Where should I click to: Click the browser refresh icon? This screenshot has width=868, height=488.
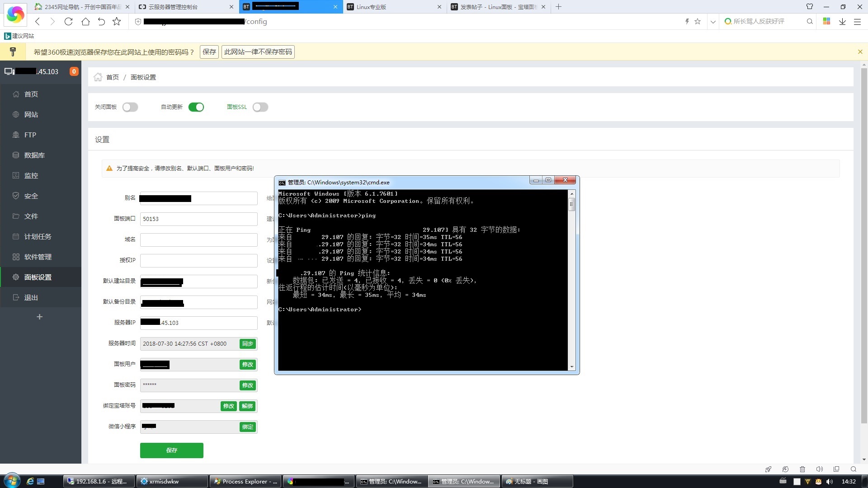tap(68, 21)
